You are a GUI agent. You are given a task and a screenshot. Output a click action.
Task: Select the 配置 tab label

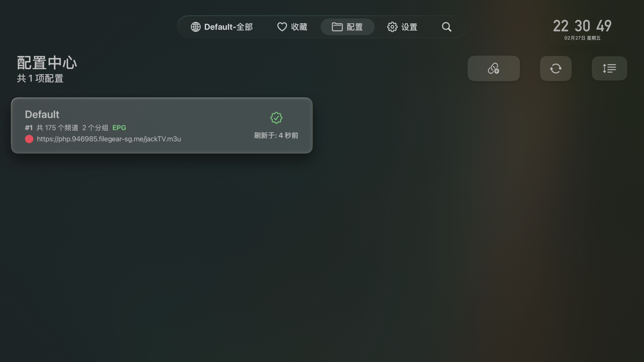(355, 27)
